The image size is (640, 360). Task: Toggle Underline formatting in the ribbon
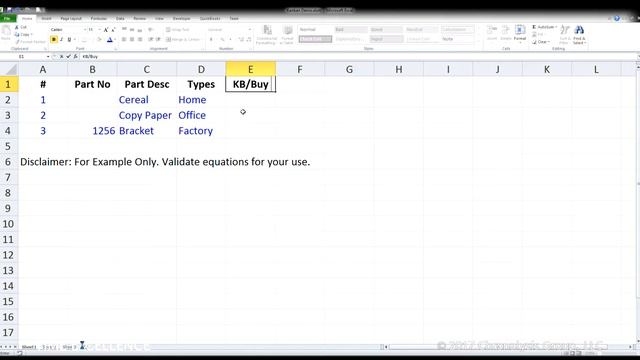69,40
